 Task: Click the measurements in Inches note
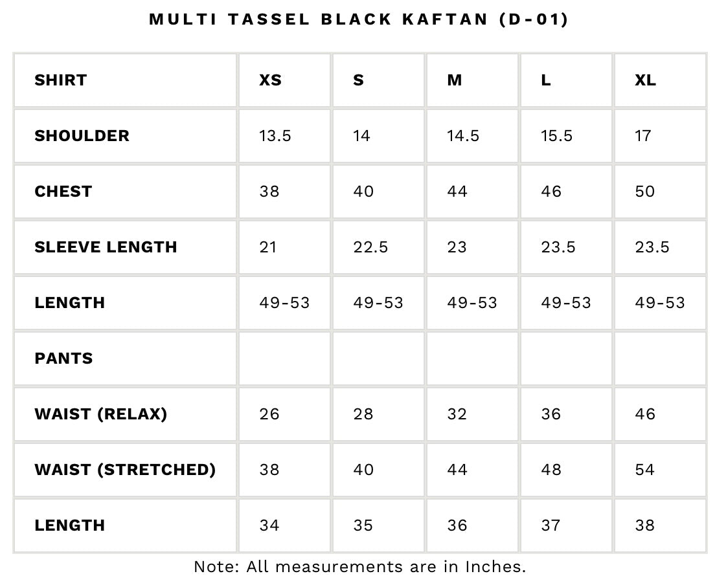coord(360,566)
